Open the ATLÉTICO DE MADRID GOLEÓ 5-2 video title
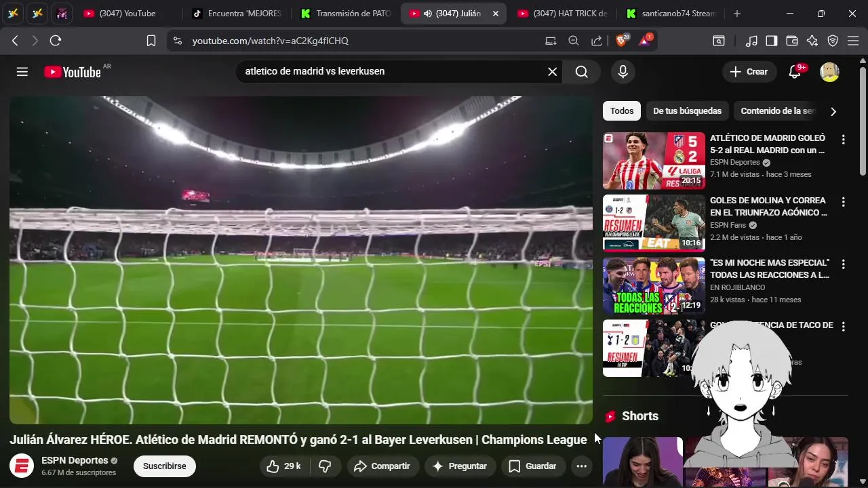The width and height of the screenshot is (868, 488). [768, 144]
